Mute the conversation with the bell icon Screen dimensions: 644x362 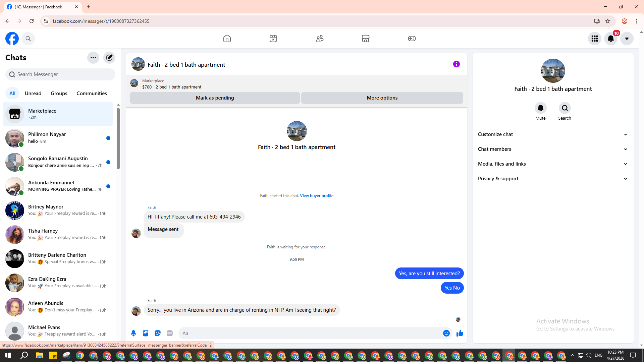[x=541, y=108]
